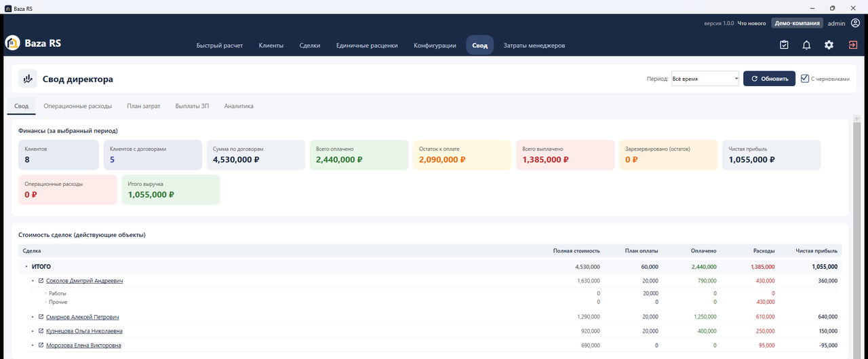Open the tasks clipboard icon
The height and width of the screenshot is (359, 868).
(784, 45)
